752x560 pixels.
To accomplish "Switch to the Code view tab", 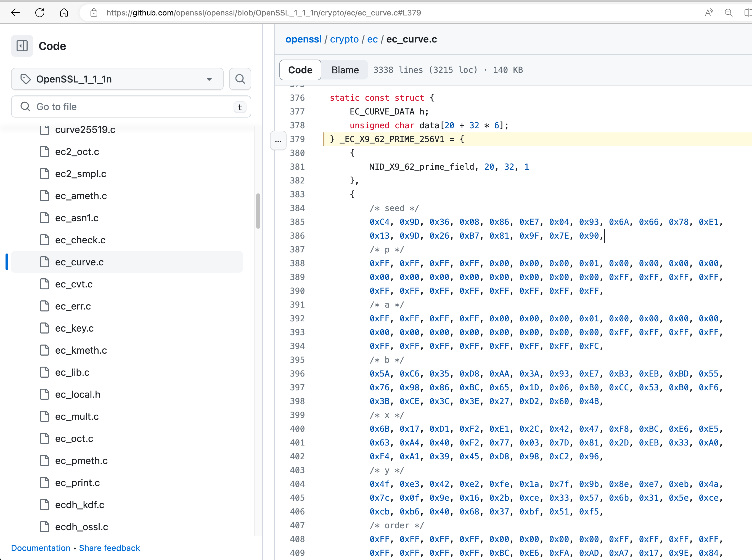I will coord(300,70).
